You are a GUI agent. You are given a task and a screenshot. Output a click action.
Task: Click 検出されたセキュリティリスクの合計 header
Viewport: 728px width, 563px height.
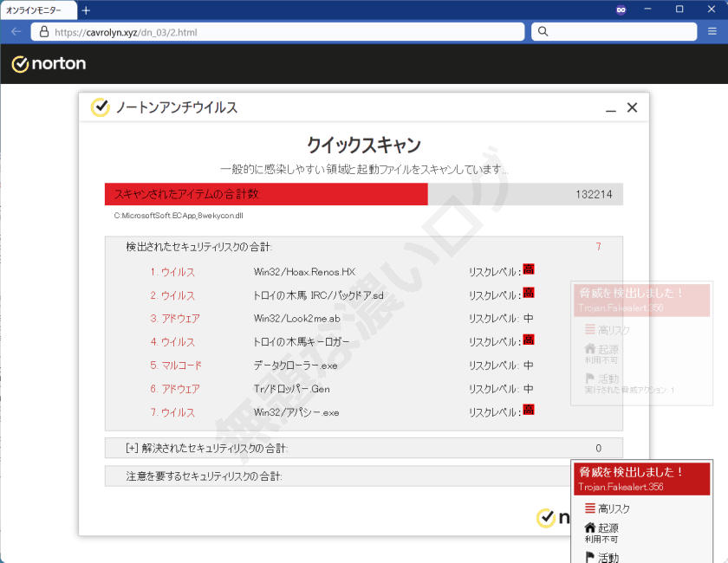point(199,247)
